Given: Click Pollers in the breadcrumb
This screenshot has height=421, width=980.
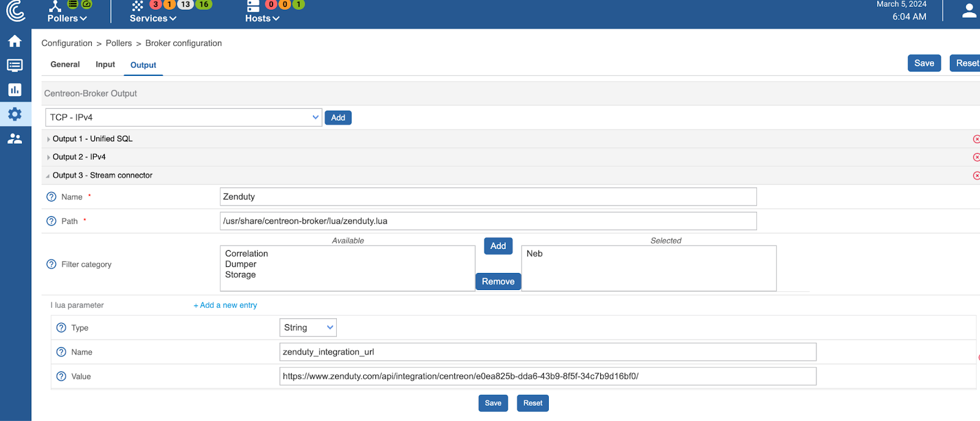Looking at the screenshot, I should (119, 43).
